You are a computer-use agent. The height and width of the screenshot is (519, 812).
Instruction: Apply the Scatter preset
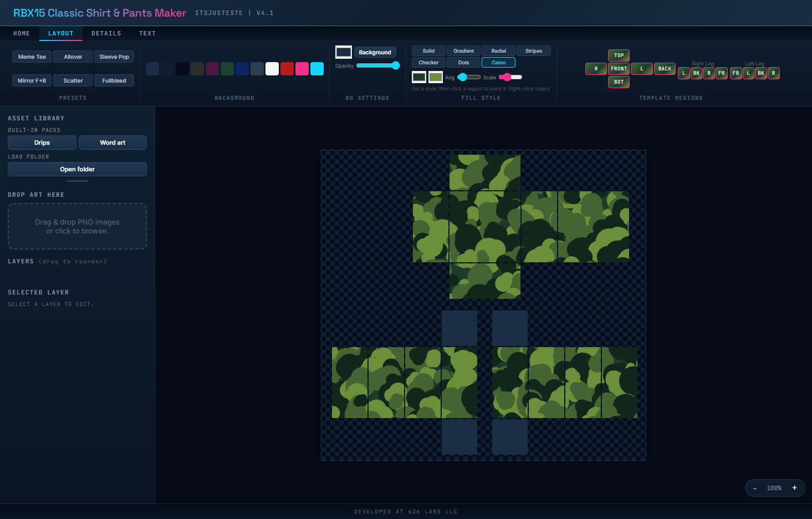click(x=73, y=81)
